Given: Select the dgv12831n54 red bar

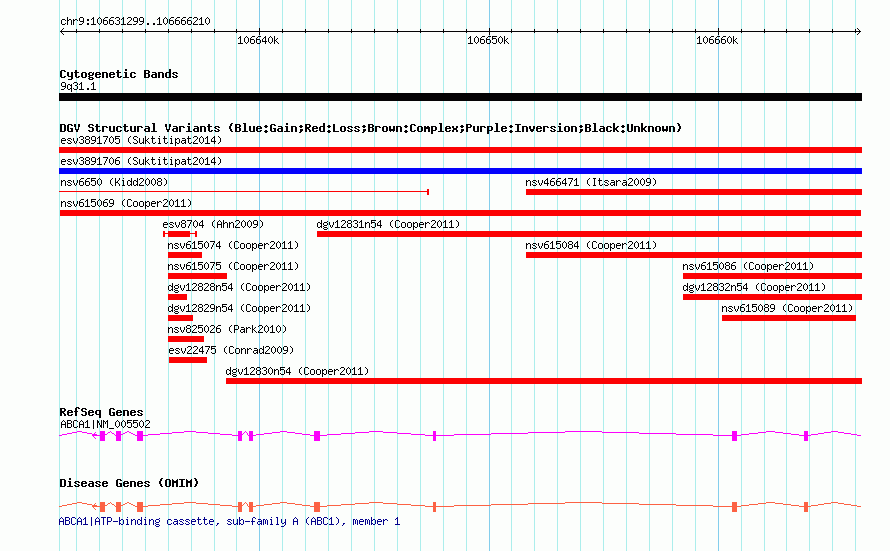Looking at the screenshot, I should (589, 234).
